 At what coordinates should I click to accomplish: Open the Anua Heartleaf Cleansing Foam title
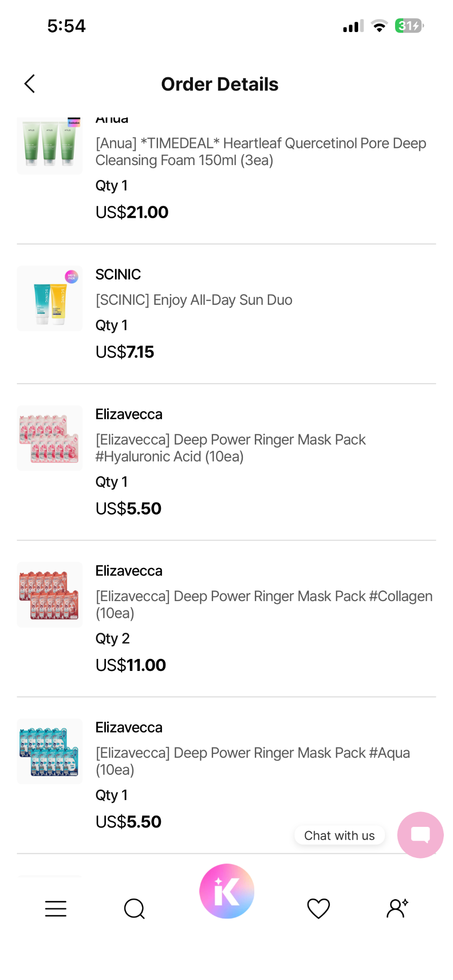coord(261,151)
